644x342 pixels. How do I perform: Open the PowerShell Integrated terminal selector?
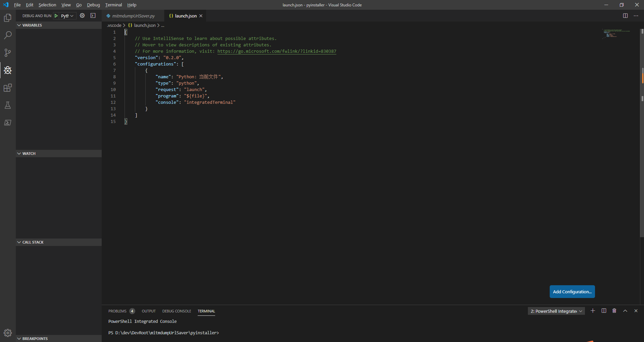(x=556, y=311)
